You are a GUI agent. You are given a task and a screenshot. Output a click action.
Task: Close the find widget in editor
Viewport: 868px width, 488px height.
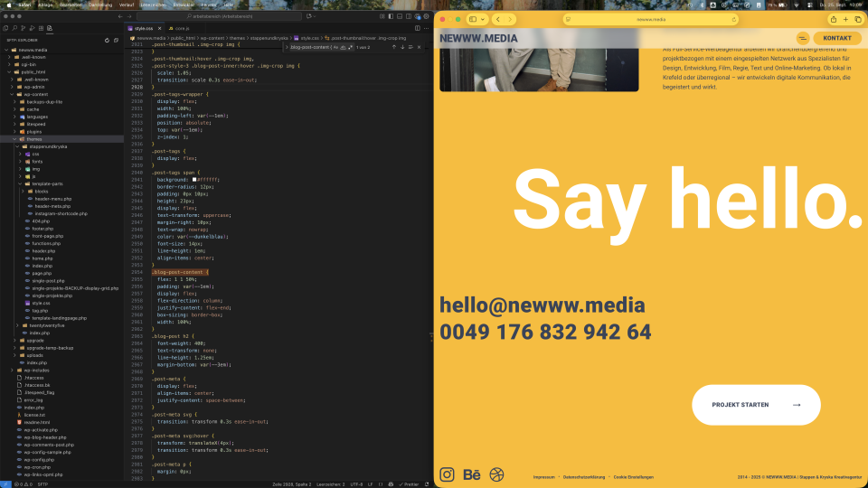(419, 48)
